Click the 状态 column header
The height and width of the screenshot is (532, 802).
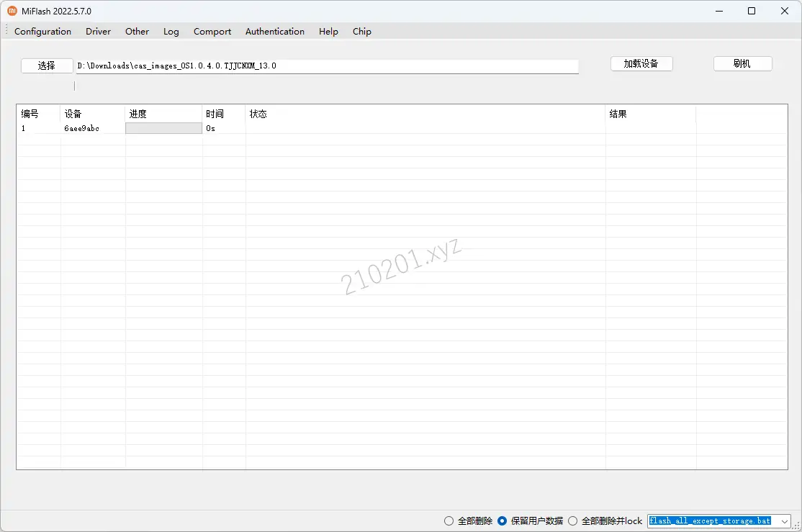tap(425, 114)
